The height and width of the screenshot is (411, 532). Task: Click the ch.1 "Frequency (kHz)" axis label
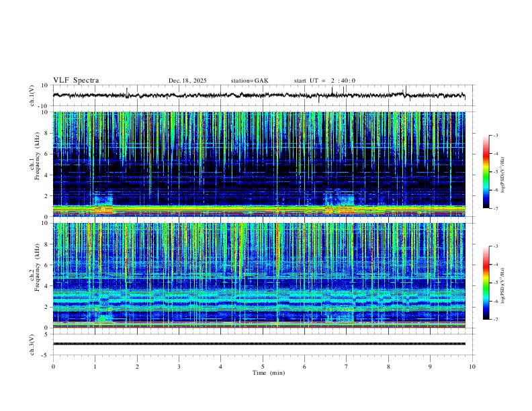pos(38,156)
